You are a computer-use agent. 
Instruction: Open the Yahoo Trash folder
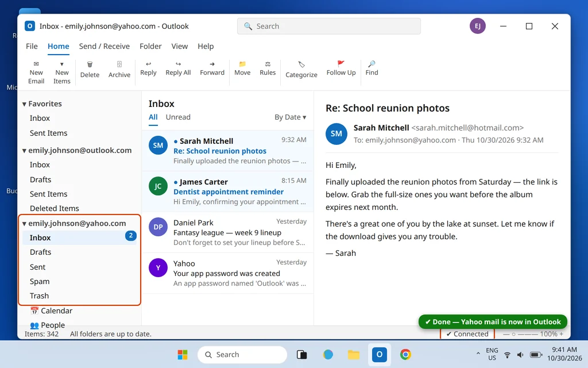40,296
